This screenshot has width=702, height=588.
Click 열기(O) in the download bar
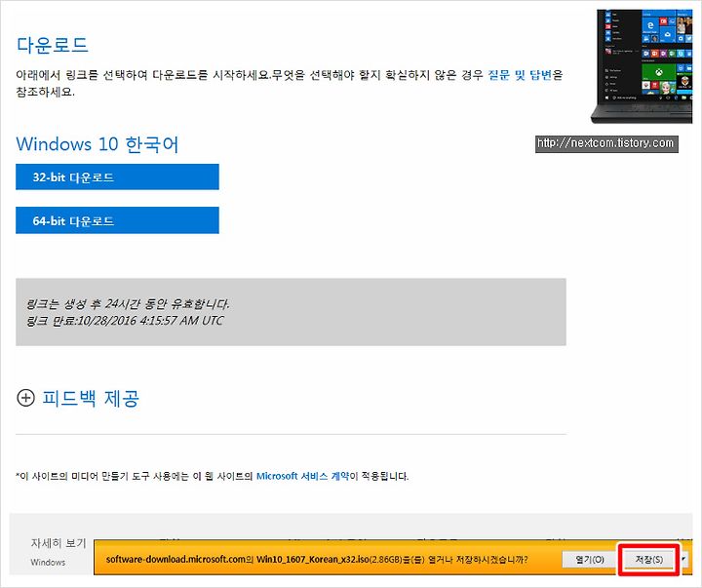590,559
